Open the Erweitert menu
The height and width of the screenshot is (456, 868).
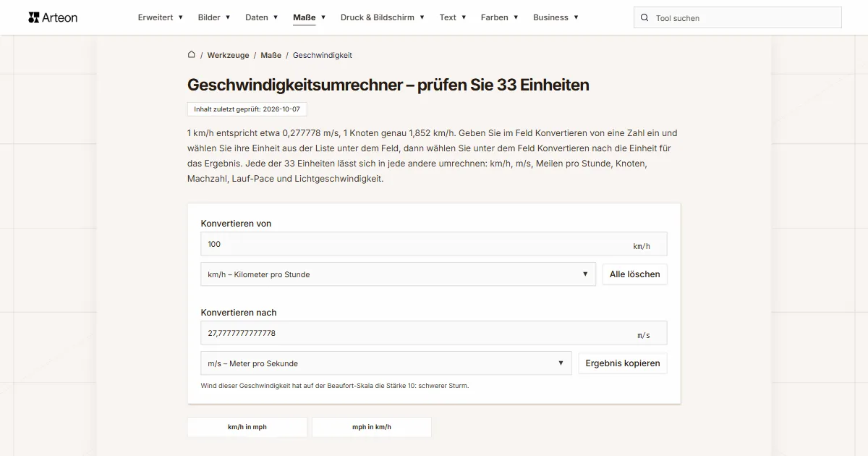161,17
